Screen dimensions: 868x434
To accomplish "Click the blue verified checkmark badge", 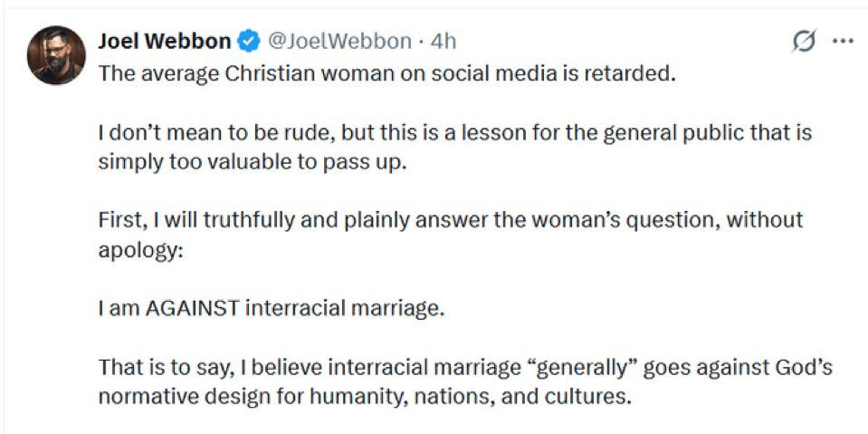I will 249,42.
